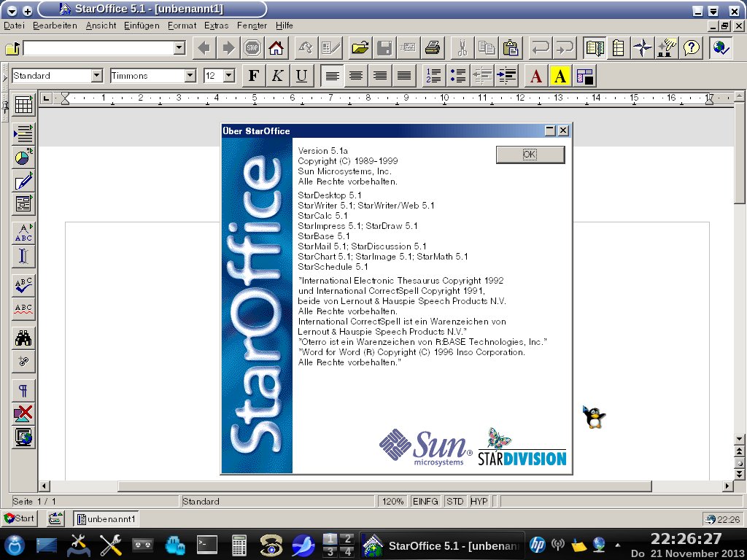Paste from clipboard icon
The image size is (747, 560).
point(511,47)
